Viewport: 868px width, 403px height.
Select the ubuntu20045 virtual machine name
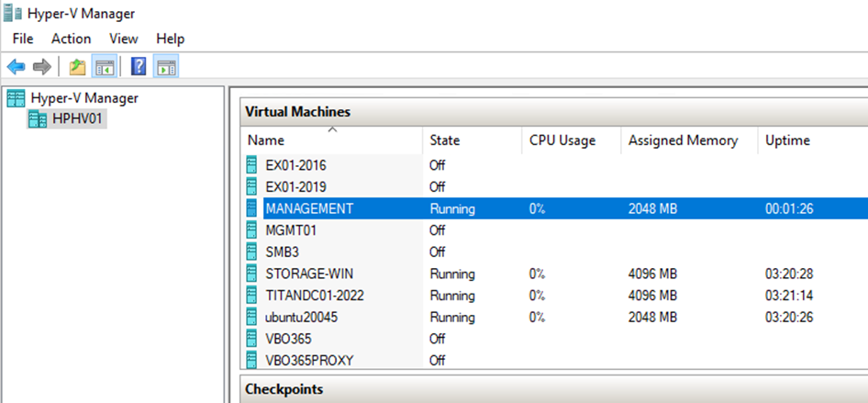click(x=302, y=318)
